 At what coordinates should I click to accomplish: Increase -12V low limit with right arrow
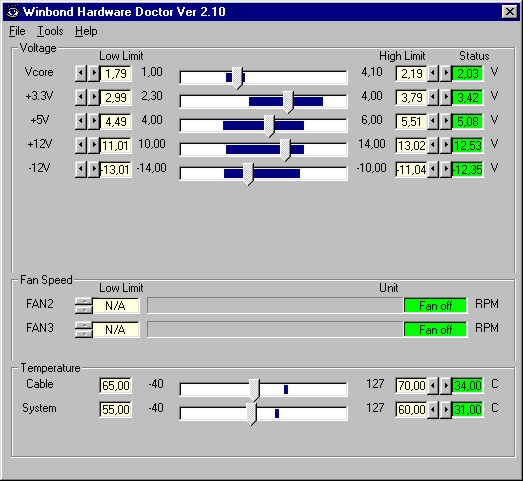coord(94,169)
